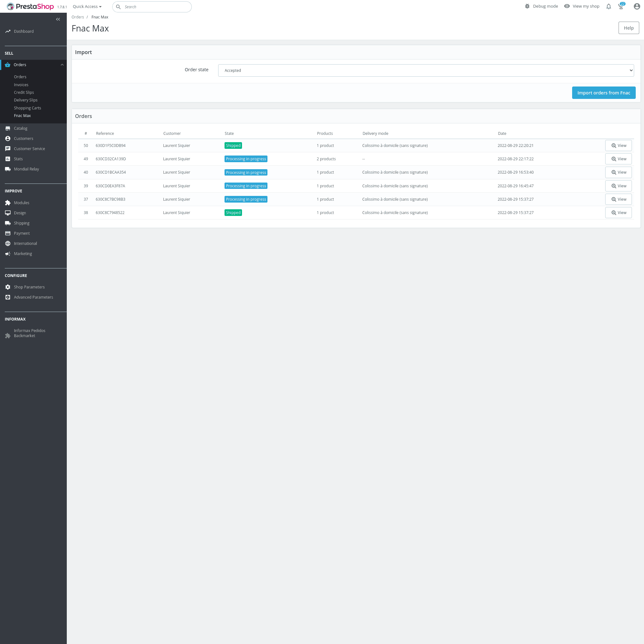Open the orders trophy icon with badge
The height and width of the screenshot is (644, 644).
point(621,6)
